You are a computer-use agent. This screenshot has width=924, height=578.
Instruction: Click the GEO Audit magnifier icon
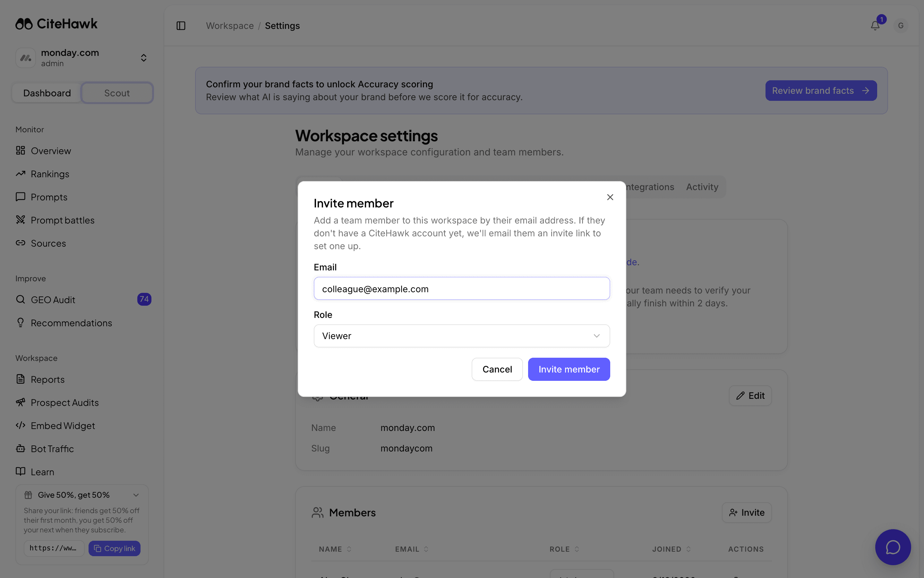point(21,299)
